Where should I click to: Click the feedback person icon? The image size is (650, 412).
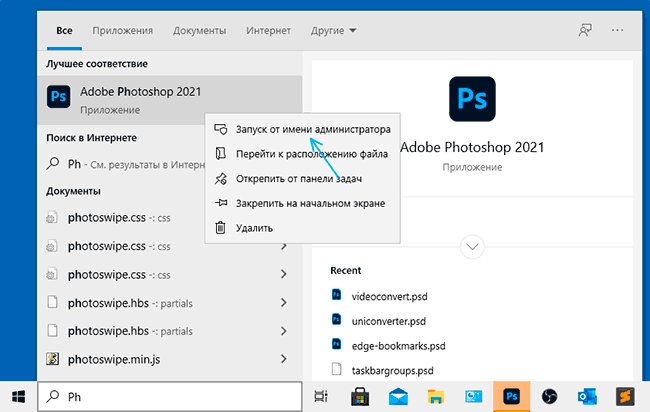pos(585,30)
